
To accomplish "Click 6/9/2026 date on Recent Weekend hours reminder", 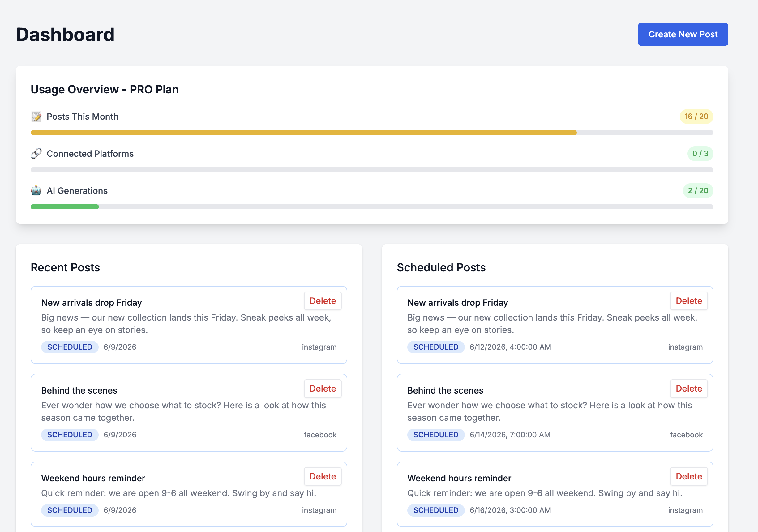I will [120, 510].
